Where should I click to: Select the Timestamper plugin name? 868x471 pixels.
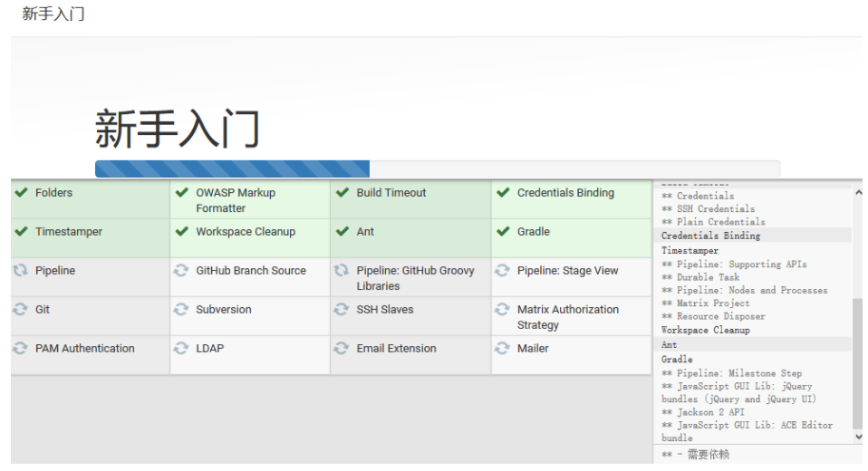click(69, 231)
